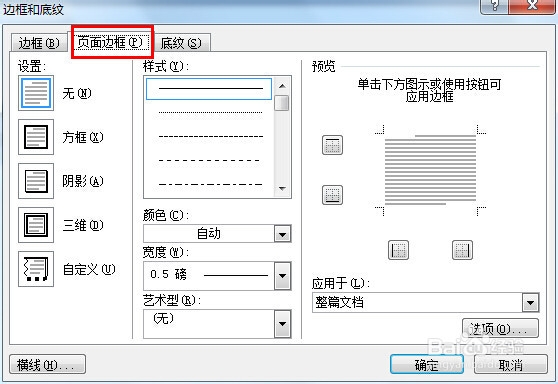Select the 无 (None) border setting icon
The width and height of the screenshot is (558, 384).
(x=36, y=93)
